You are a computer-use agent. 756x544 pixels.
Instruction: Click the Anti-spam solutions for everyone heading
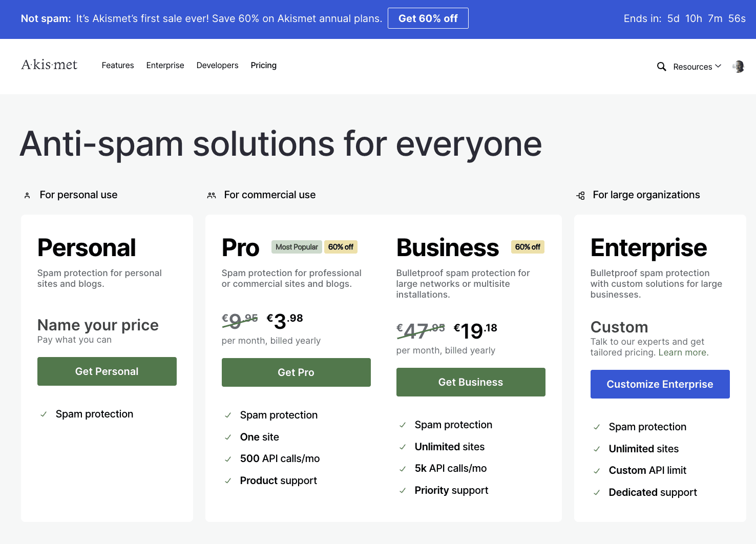point(281,144)
